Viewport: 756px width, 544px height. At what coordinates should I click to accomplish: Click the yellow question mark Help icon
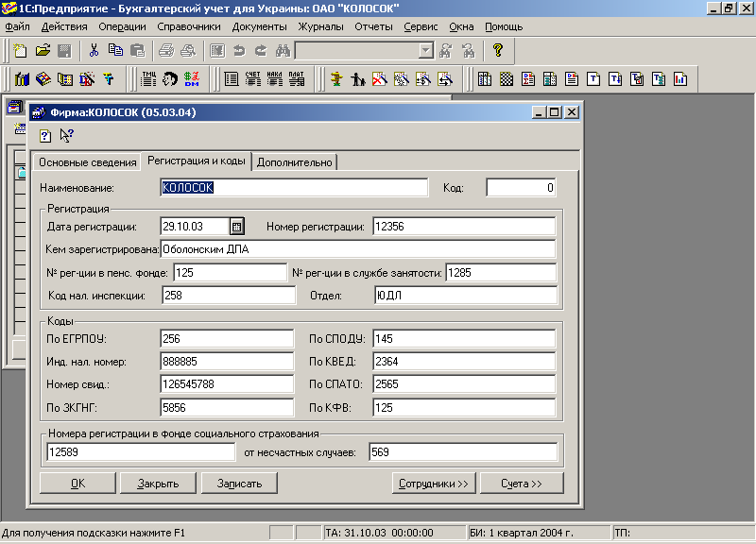[x=498, y=51]
